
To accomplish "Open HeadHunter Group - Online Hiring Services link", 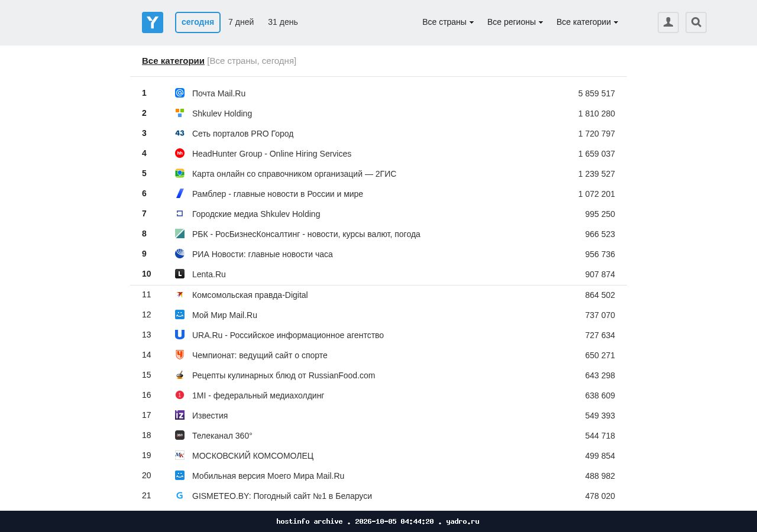I will 271,154.
